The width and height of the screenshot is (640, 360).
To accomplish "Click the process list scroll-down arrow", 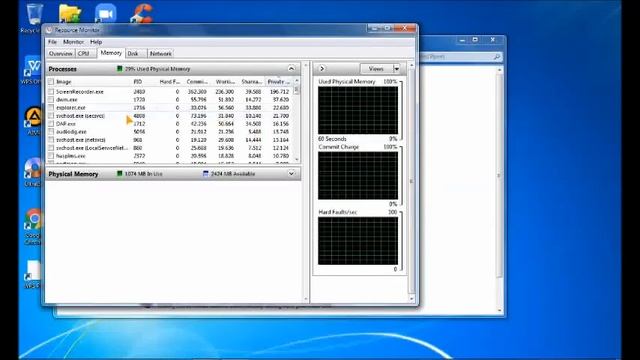I will pos(297,160).
